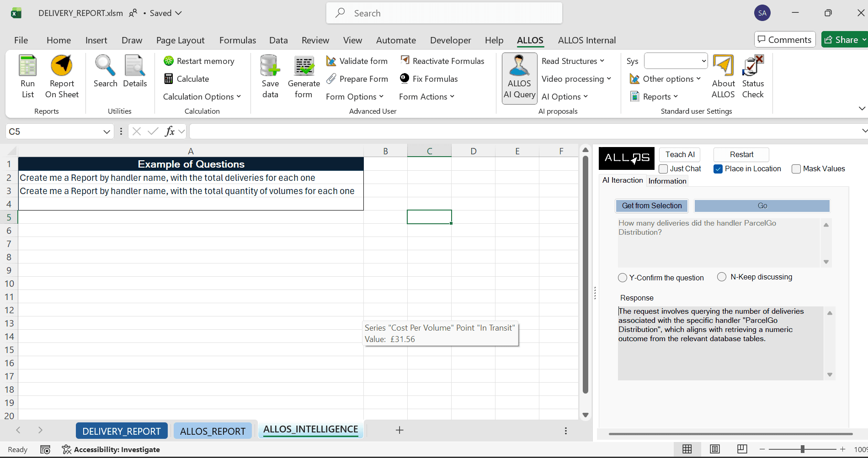Click Reactivate Formulas
The width and height of the screenshot is (868, 458).
click(x=442, y=61)
